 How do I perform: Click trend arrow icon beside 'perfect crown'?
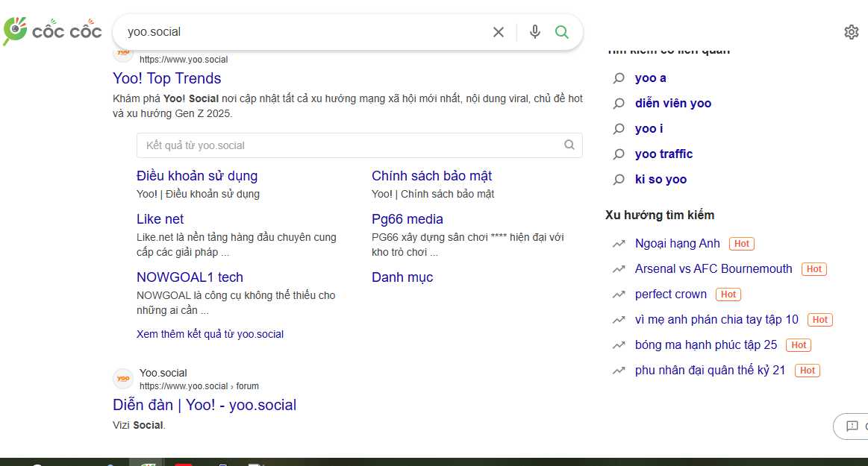pyautogui.click(x=619, y=295)
